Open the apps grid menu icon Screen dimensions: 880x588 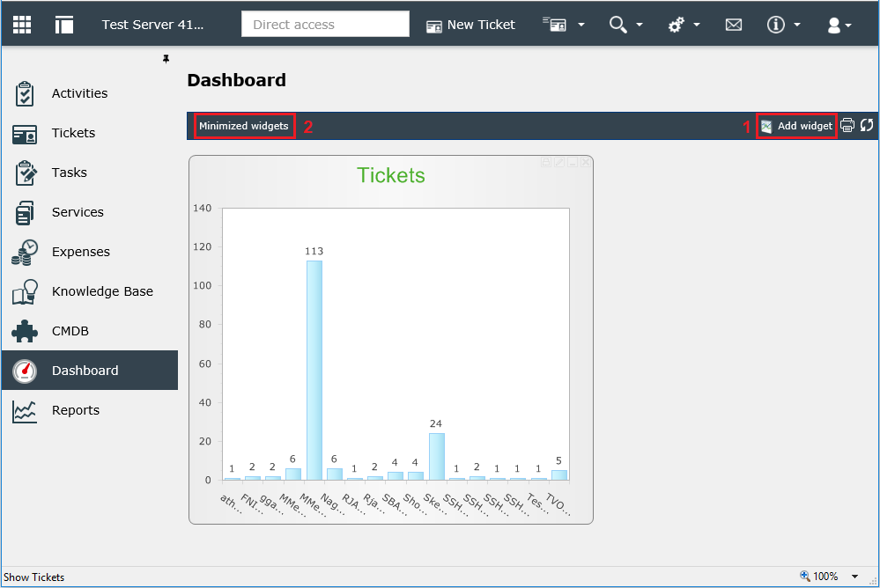(22, 24)
